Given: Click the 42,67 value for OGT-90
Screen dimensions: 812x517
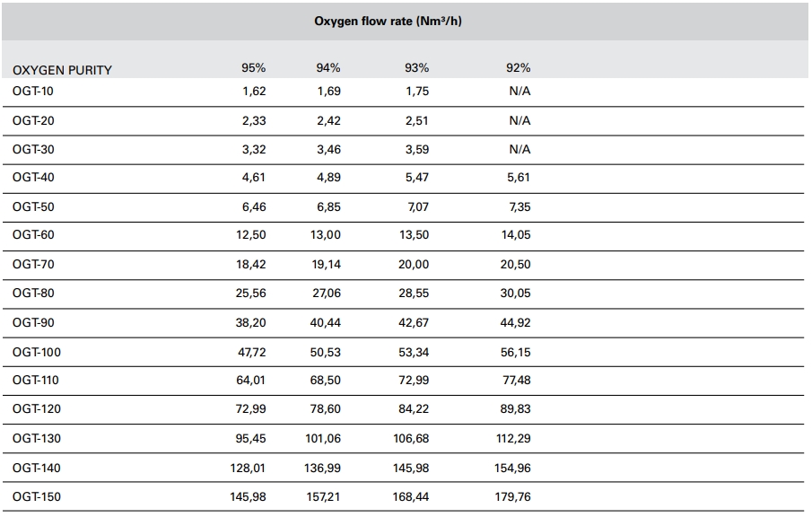Looking at the screenshot, I should pyautogui.click(x=414, y=323).
